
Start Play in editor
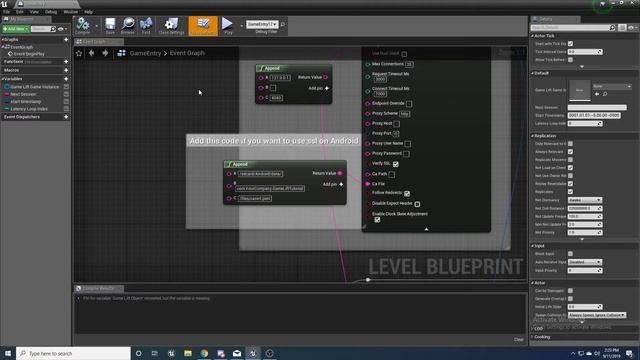pyautogui.click(x=228, y=25)
